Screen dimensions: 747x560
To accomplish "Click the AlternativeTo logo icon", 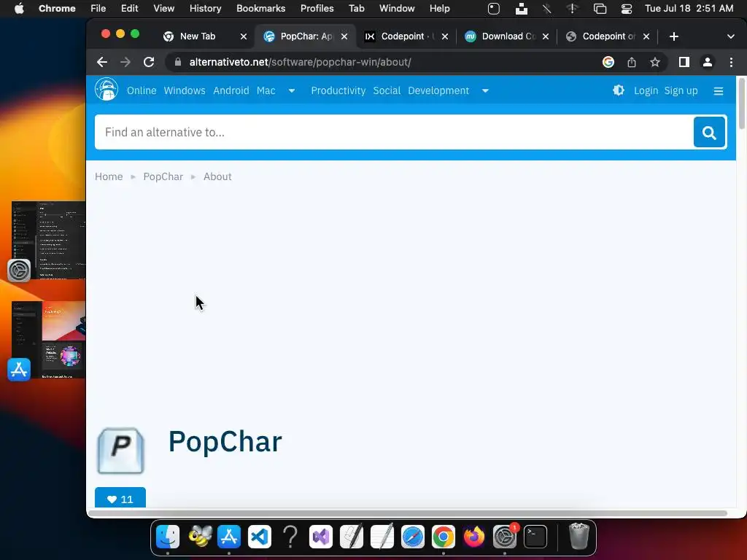I will (x=107, y=90).
